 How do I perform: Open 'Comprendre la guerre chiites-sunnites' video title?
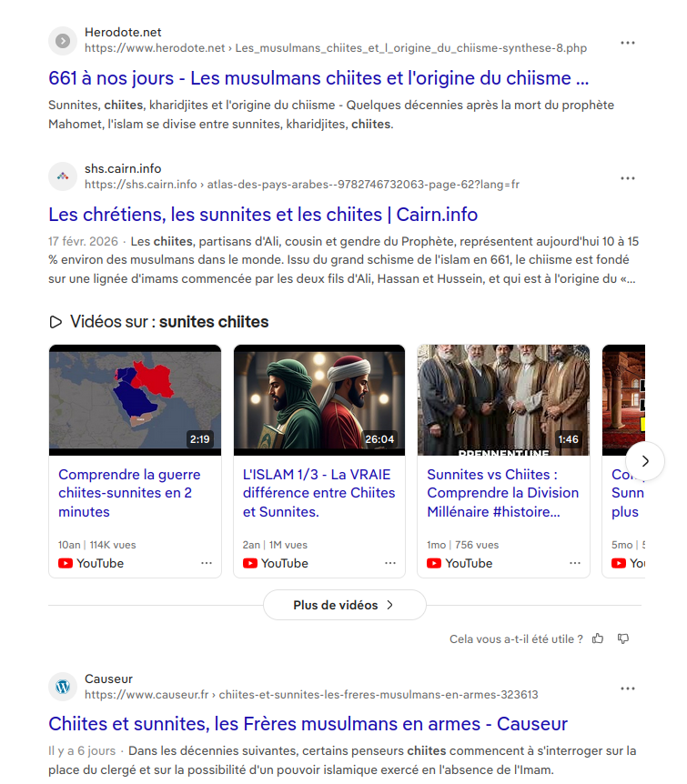coord(129,493)
